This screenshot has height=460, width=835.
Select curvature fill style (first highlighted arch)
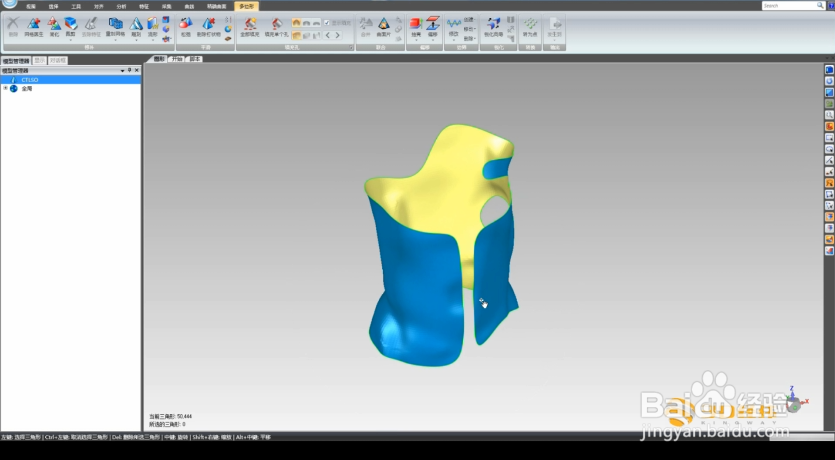click(x=296, y=23)
